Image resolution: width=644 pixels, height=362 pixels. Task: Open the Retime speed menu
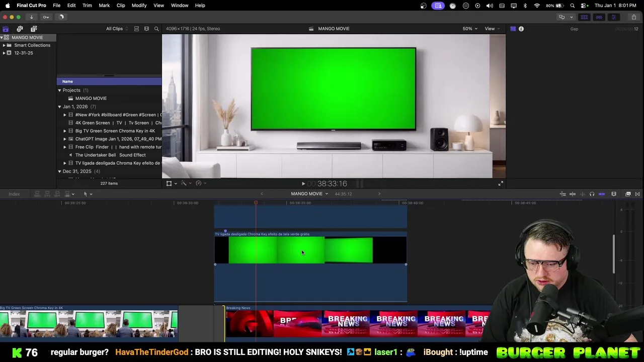200,184
